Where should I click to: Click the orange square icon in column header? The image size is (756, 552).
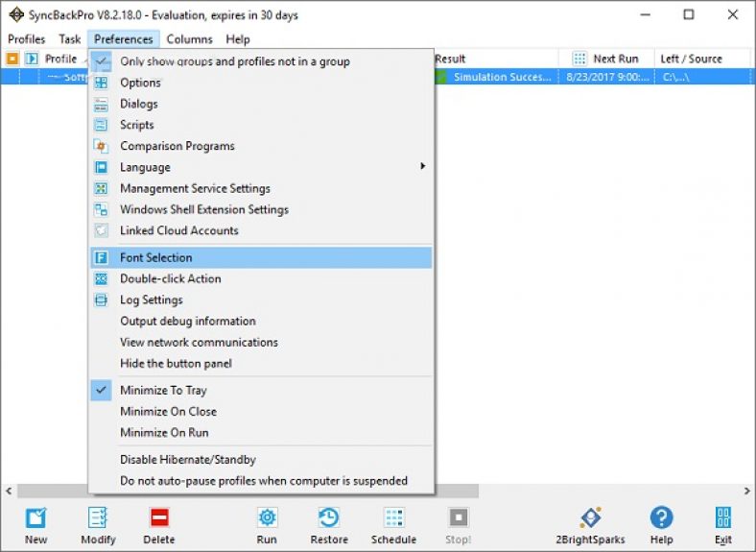[x=12, y=59]
